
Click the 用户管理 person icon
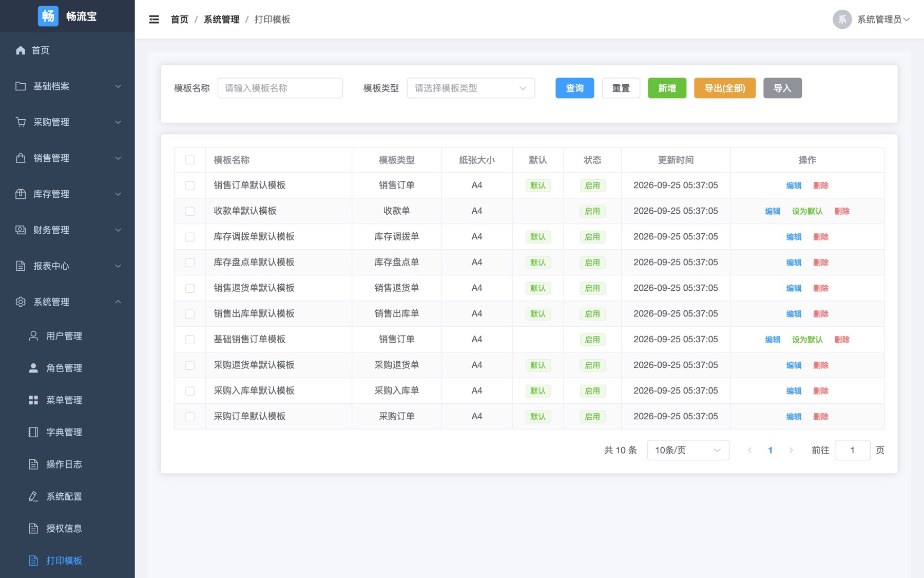[33, 335]
